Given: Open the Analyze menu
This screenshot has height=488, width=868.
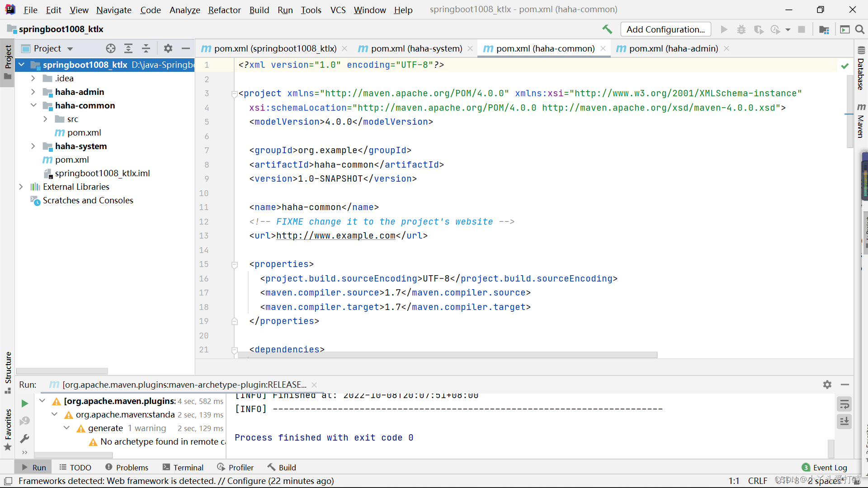Looking at the screenshot, I should tap(184, 9).
